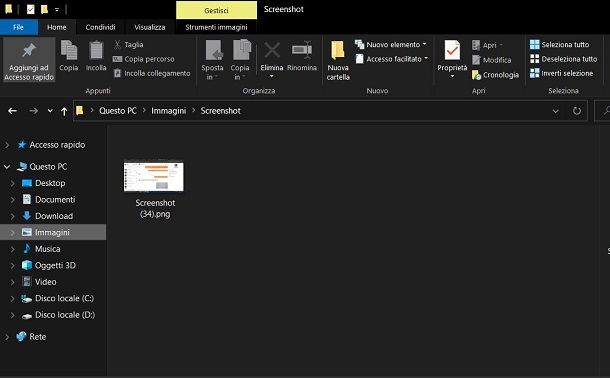Click quick access toolbar properties checkmark icon
This screenshot has width=610, height=378.
30,9
